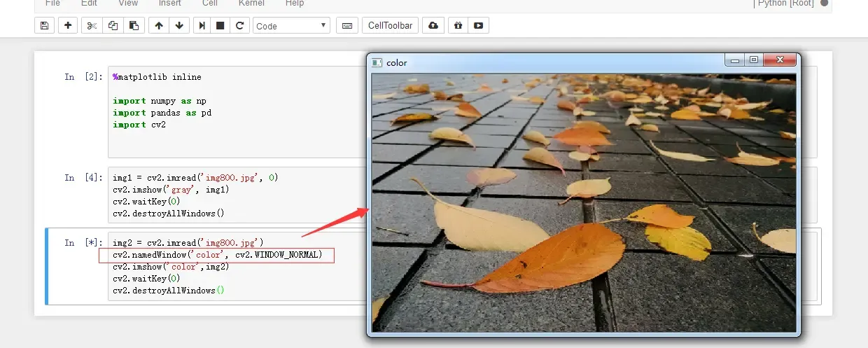Cut the selected cell with scissors icon
This screenshot has height=348, width=868.
(x=92, y=26)
